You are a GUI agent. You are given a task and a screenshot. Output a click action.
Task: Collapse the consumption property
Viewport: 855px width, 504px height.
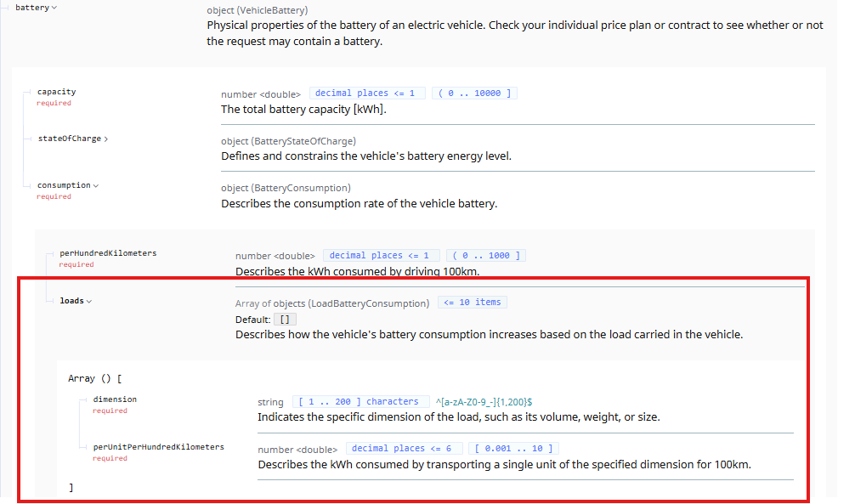click(68, 185)
